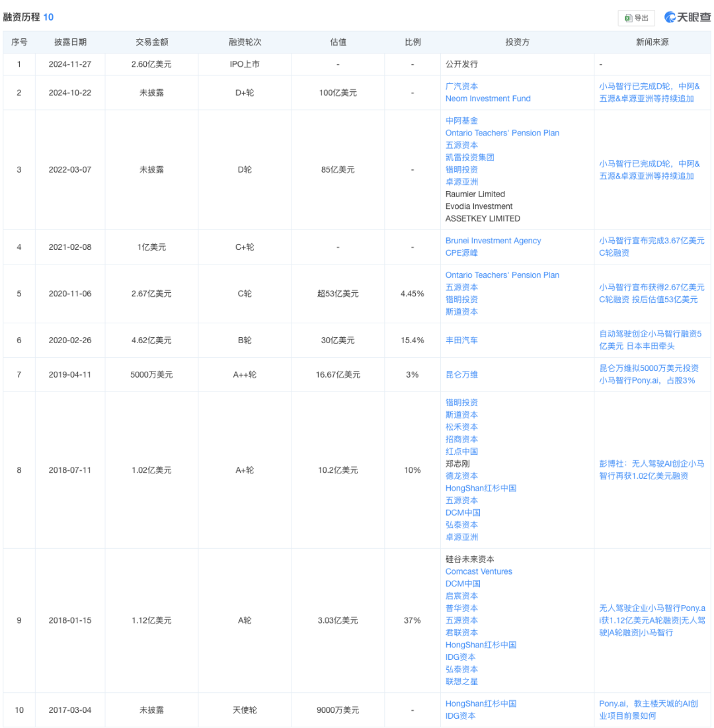Click the 融资历程 section title
The image size is (714, 728).
coord(22,17)
